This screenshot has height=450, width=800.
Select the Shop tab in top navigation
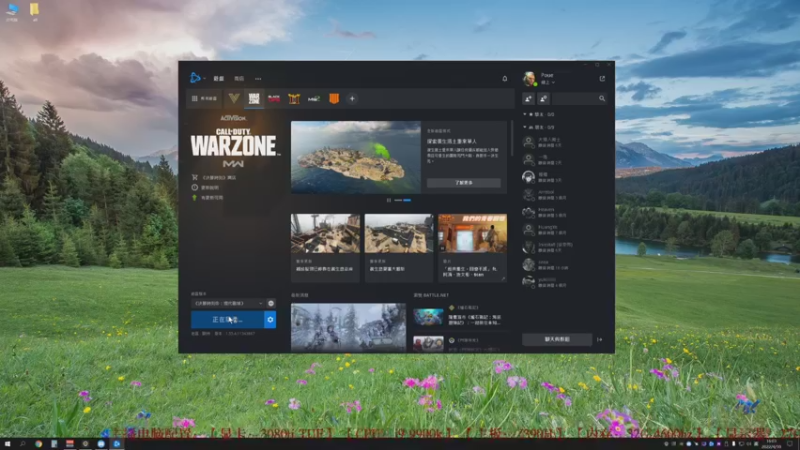point(239,79)
